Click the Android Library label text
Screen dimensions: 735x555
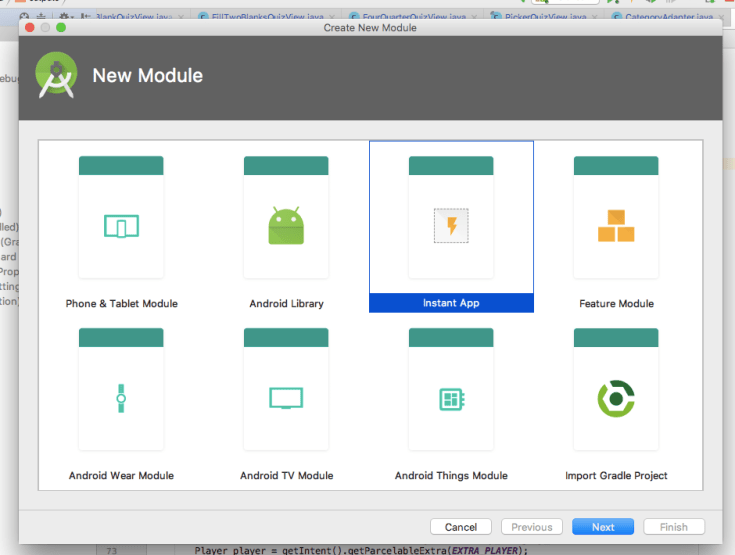point(286,303)
